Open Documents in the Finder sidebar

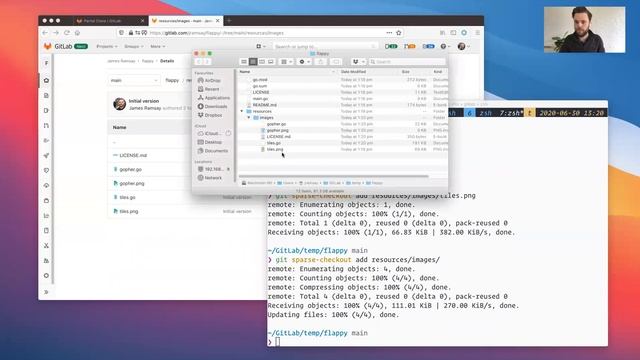coord(213,151)
